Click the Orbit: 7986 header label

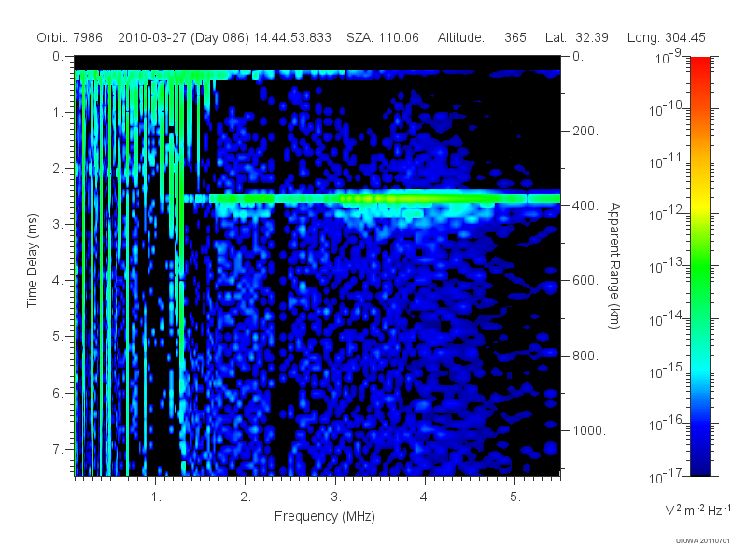coord(69,37)
